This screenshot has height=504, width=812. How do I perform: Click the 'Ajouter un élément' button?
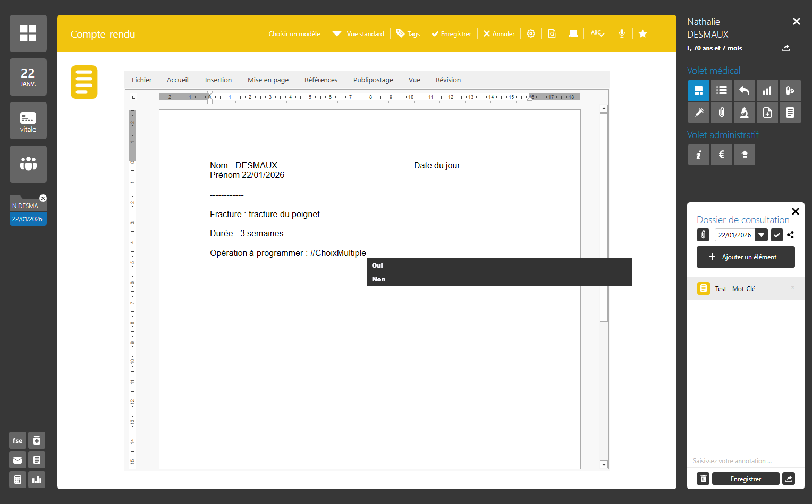click(x=745, y=257)
